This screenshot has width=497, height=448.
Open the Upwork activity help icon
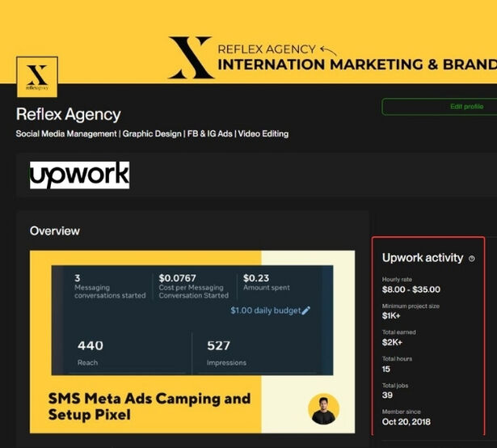click(472, 259)
